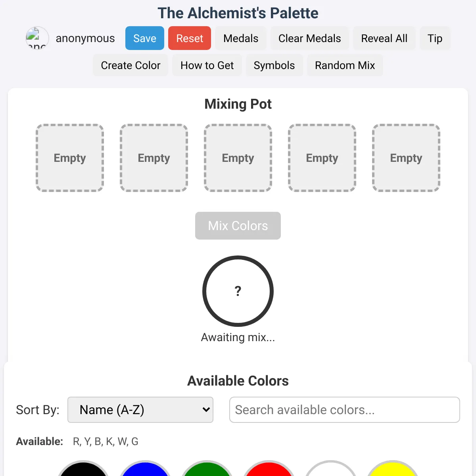Show a Tip
Screen dimensions: 476x476
(435, 38)
